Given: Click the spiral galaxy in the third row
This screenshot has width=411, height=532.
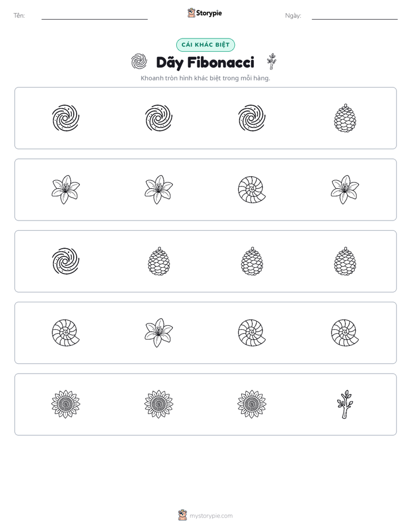Looking at the screenshot, I should (x=66, y=261).
